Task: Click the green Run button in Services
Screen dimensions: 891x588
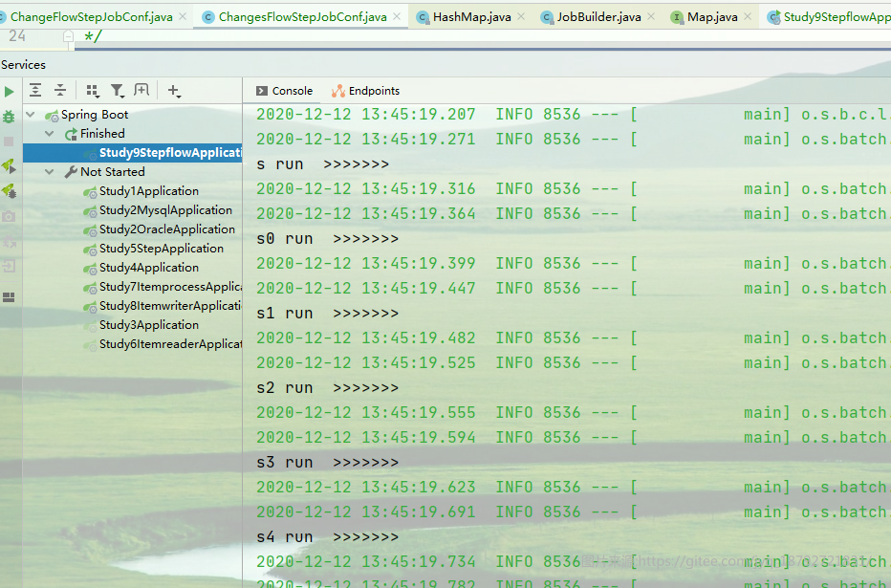Action: tap(10, 92)
